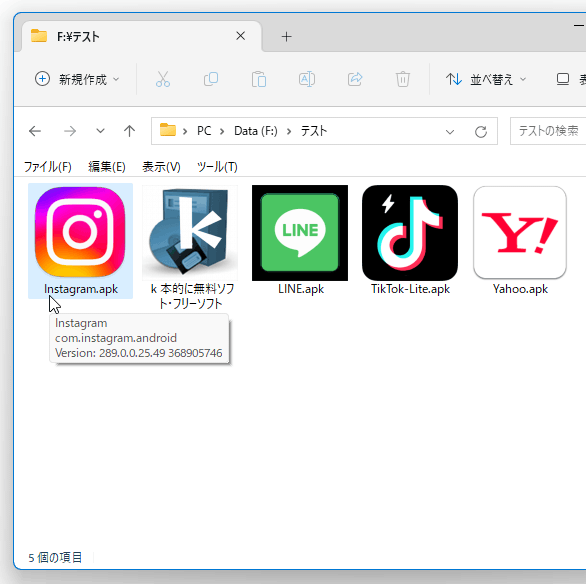Expand chevron after PC in breadcrumb
The height and width of the screenshot is (584, 586).
coord(222,132)
